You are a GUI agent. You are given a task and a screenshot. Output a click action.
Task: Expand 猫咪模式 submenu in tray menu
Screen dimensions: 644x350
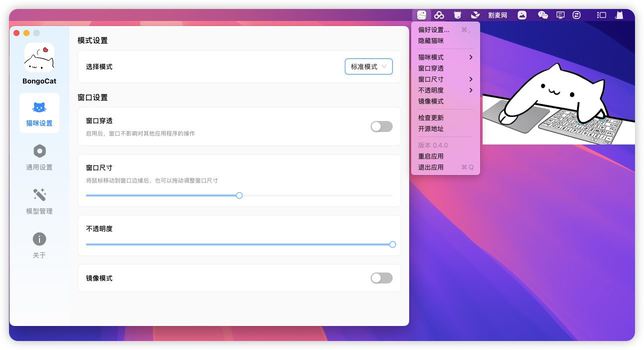(x=446, y=57)
